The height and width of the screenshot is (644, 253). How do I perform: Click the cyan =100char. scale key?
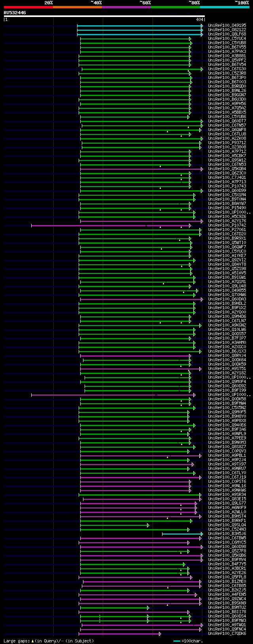point(177,641)
